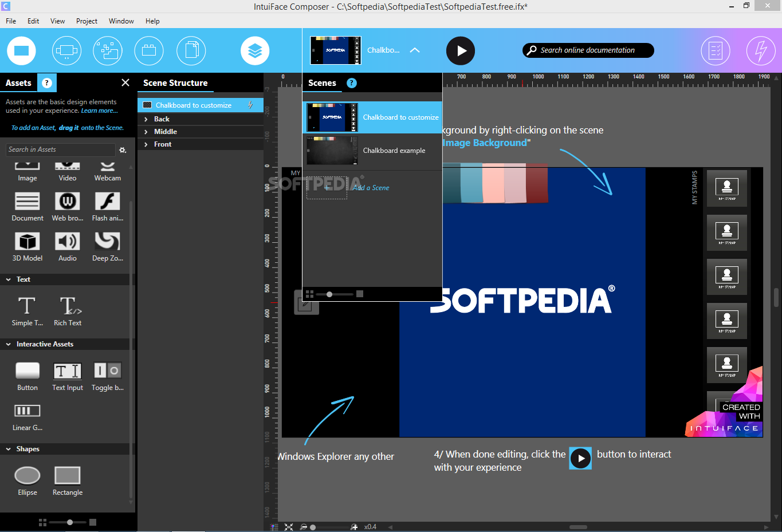Collapse the Interactive Assets section
The height and width of the screenshot is (532, 782).
[x=9, y=344]
